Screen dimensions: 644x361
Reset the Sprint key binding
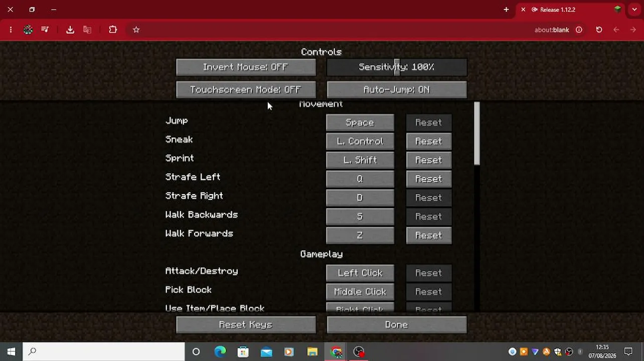(x=429, y=160)
